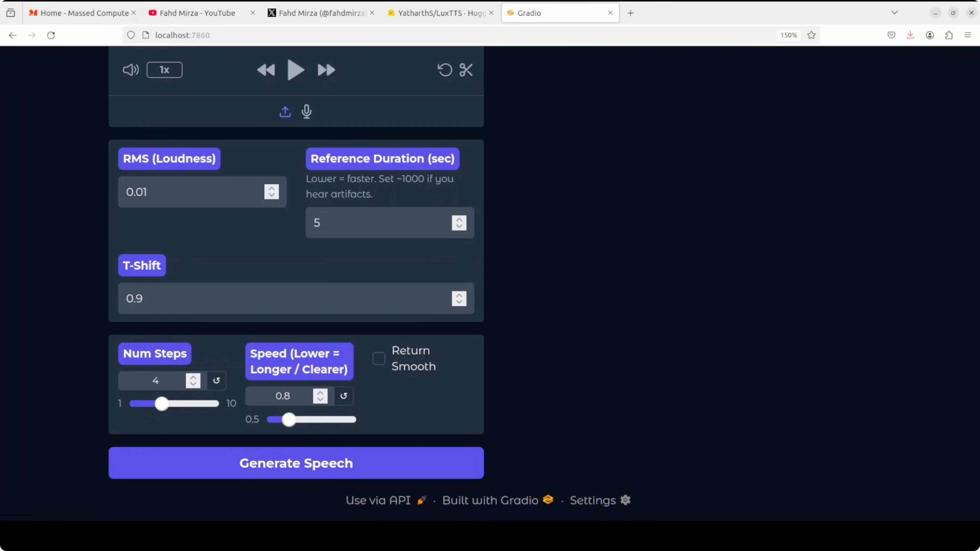
Task: Open the trim audio scissors tool
Action: pos(466,70)
